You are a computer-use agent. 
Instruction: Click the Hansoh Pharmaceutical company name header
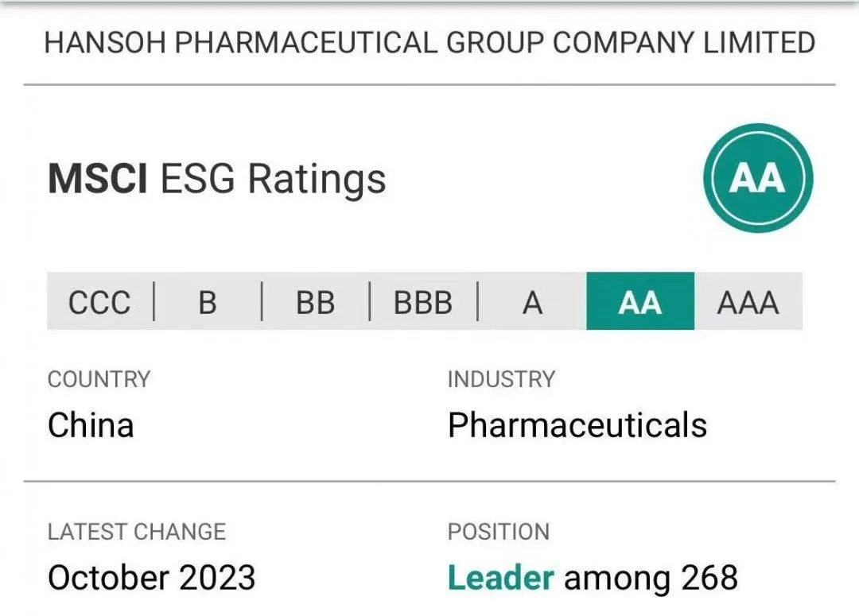tap(429, 43)
